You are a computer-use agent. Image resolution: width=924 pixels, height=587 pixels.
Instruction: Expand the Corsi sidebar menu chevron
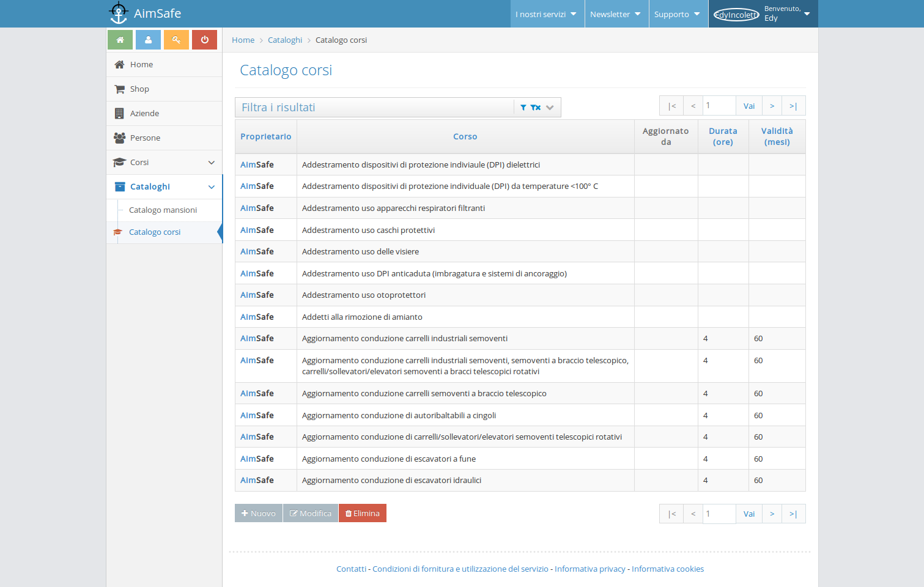pyautogui.click(x=212, y=163)
